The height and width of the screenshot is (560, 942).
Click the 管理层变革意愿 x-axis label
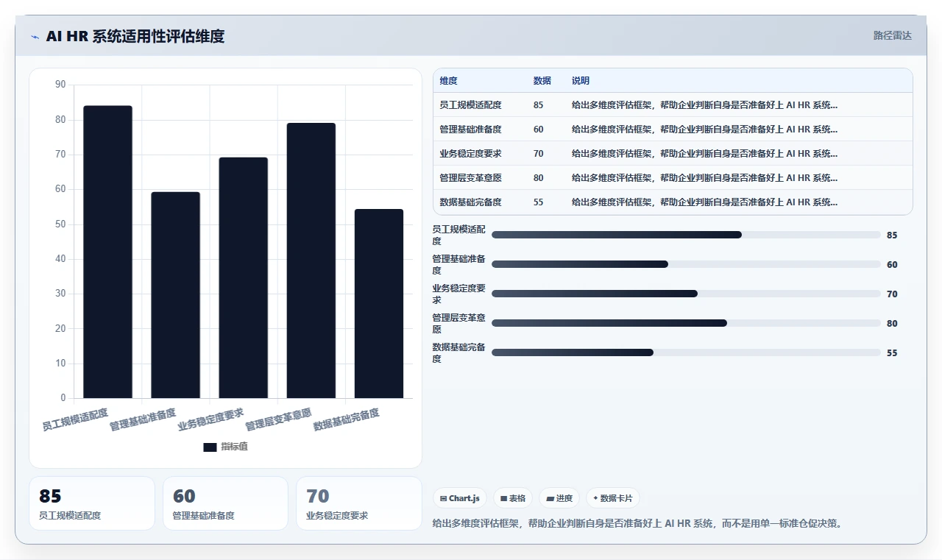(x=278, y=419)
